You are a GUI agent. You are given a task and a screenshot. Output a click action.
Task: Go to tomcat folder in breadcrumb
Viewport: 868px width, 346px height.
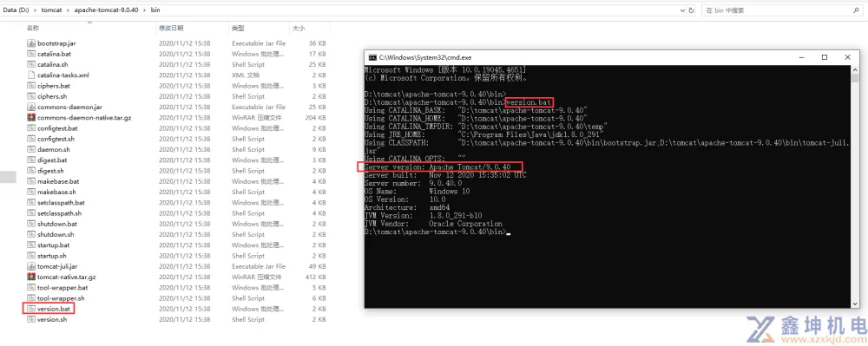51,10
